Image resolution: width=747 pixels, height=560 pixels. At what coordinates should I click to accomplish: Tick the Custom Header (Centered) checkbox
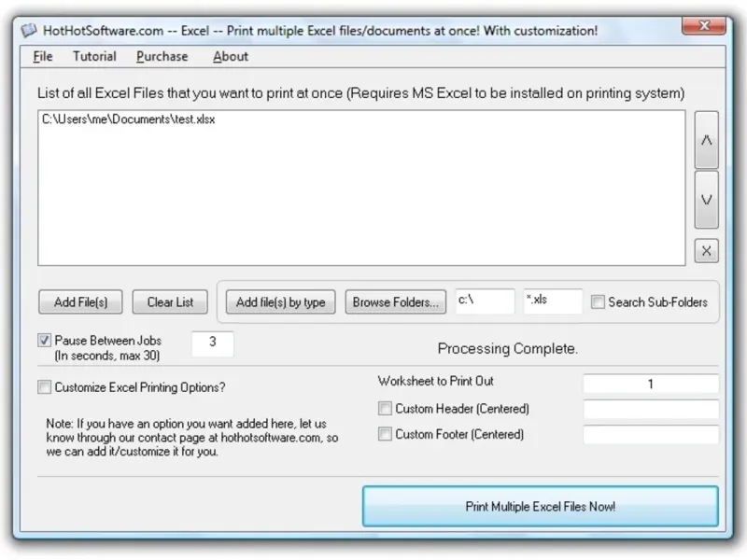tap(385, 409)
